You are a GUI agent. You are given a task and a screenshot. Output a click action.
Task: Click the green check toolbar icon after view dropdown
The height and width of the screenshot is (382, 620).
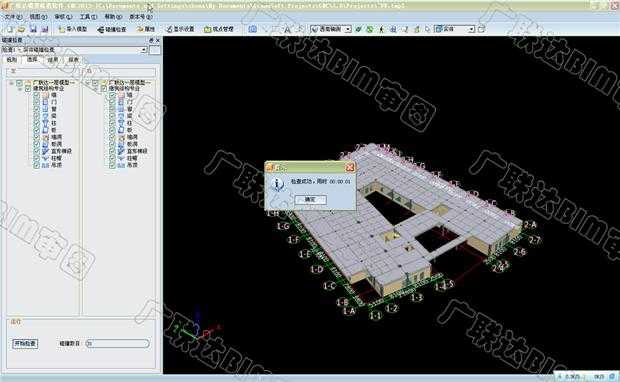pos(359,29)
